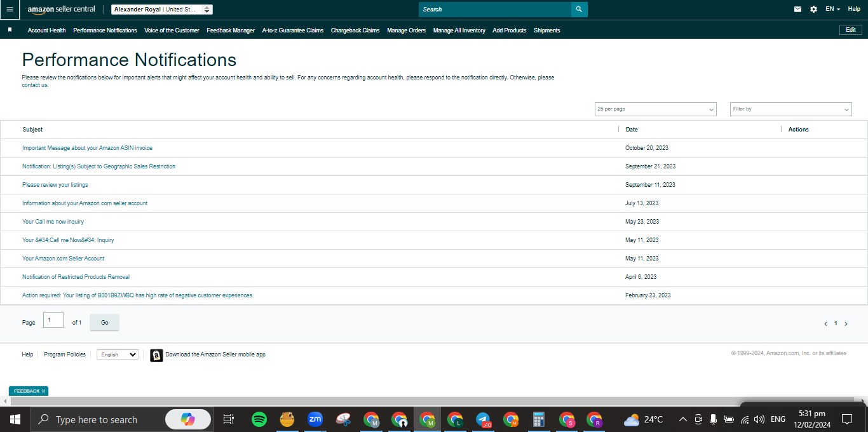The image size is (868, 432).
Task: Click the Edit button in nav bar
Action: point(851,30)
